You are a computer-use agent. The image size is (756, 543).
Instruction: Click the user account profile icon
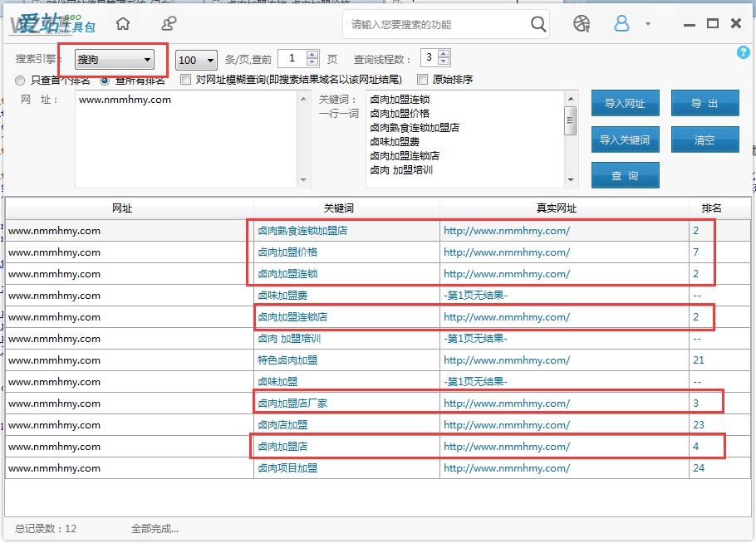tap(621, 23)
